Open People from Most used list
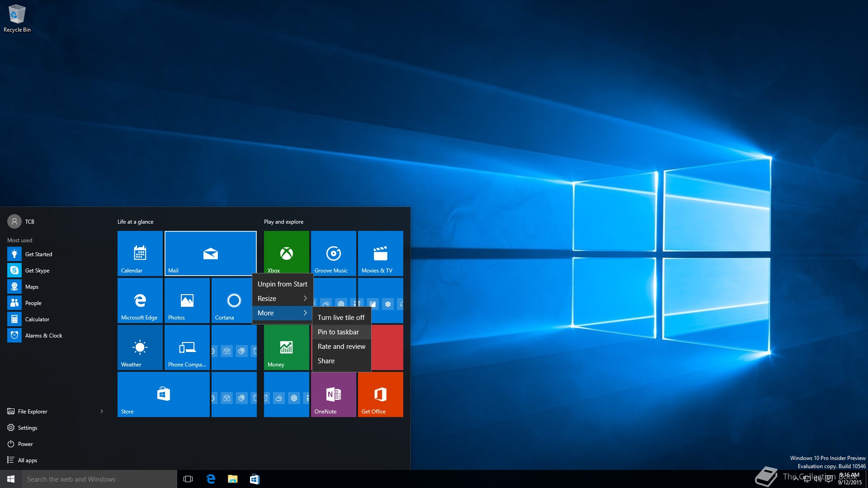The height and width of the screenshot is (488, 868). [56, 303]
